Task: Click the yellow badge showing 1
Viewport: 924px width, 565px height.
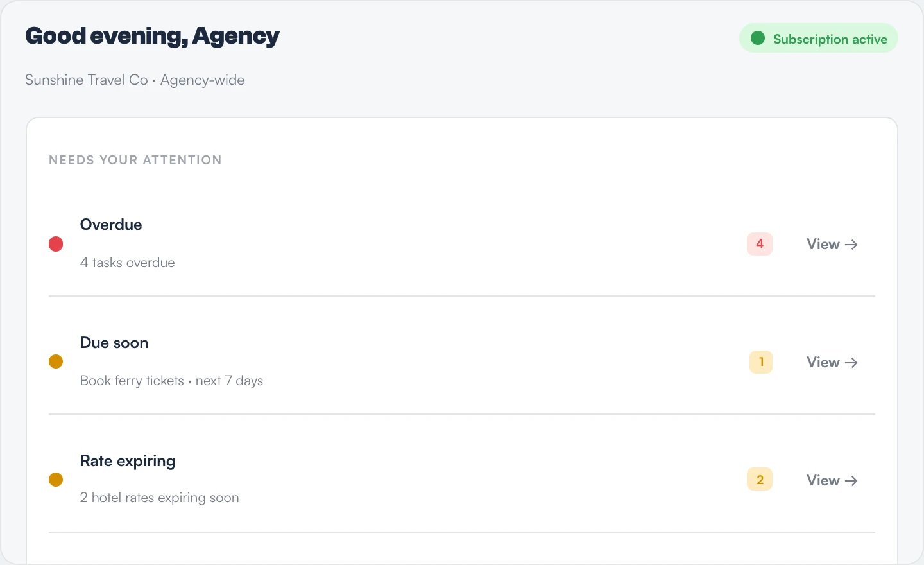Action: tap(761, 362)
